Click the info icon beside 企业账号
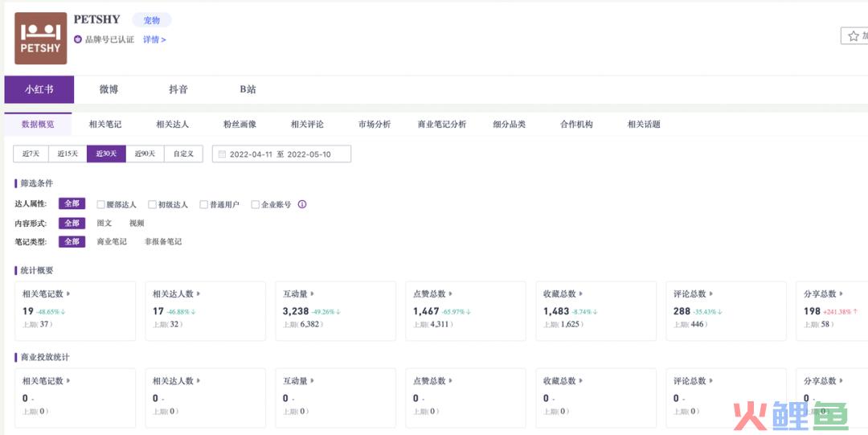 pyautogui.click(x=301, y=204)
